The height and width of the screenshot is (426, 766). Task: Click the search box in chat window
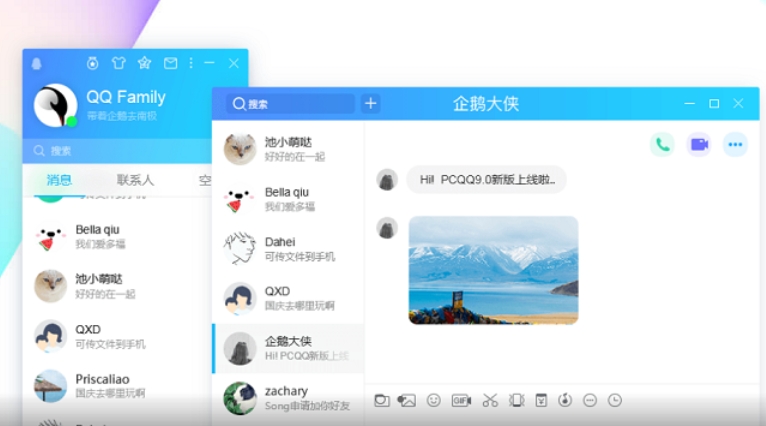coord(290,104)
